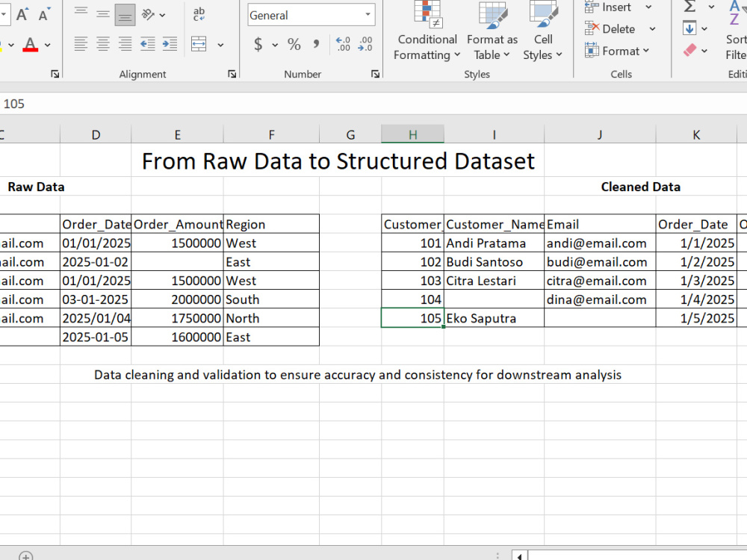Click raw data amount 1750000 cell
The width and height of the screenshot is (747, 560).
point(177,318)
